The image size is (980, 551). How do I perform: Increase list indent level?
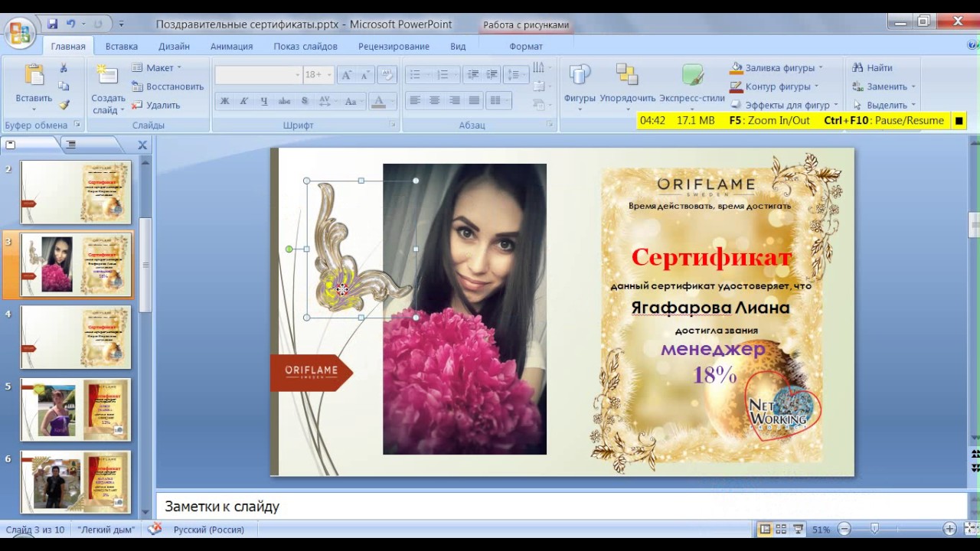pyautogui.click(x=491, y=75)
